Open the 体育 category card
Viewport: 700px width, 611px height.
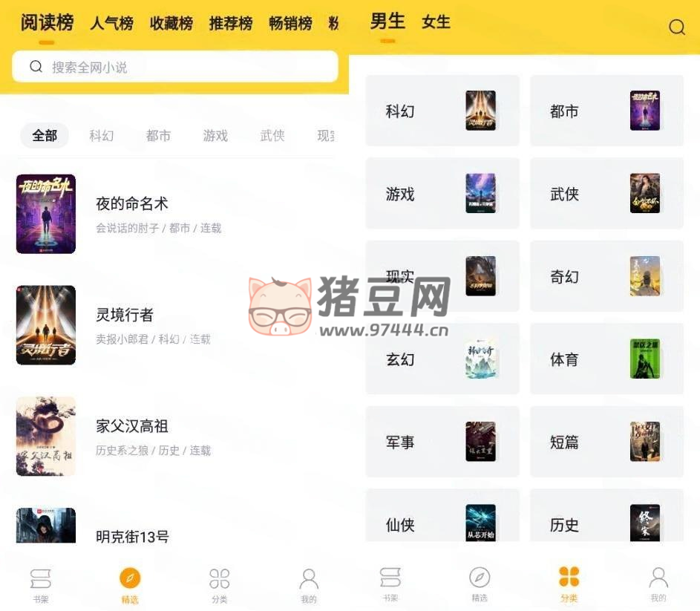(606, 359)
